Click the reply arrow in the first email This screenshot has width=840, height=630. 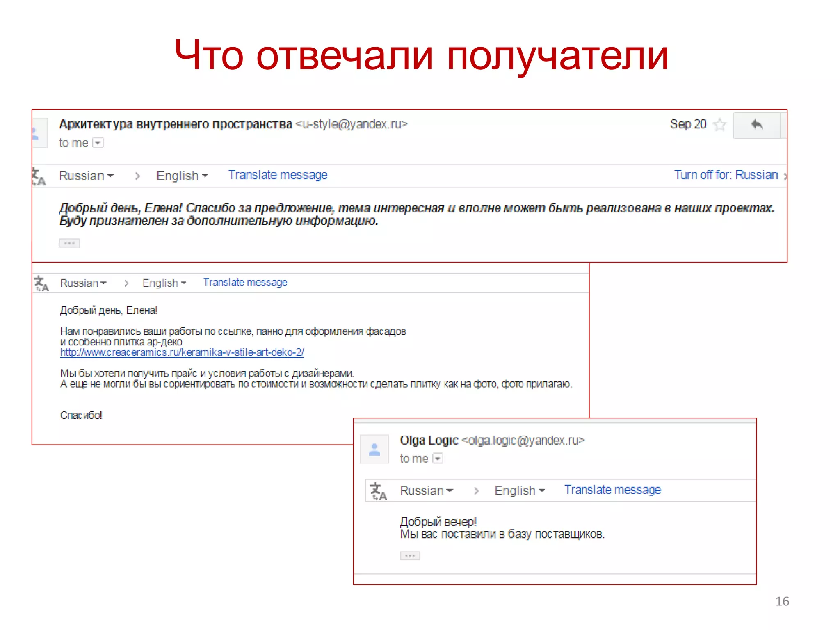click(x=757, y=125)
